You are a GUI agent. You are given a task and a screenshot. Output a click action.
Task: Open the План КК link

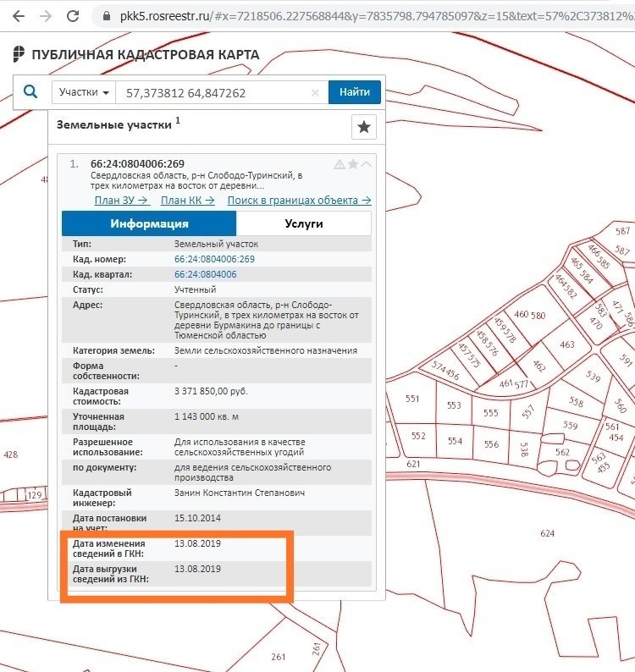[188, 201]
